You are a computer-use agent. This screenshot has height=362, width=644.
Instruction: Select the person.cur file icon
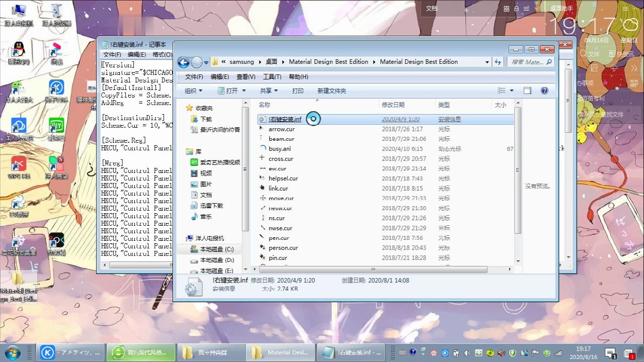point(262,248)
